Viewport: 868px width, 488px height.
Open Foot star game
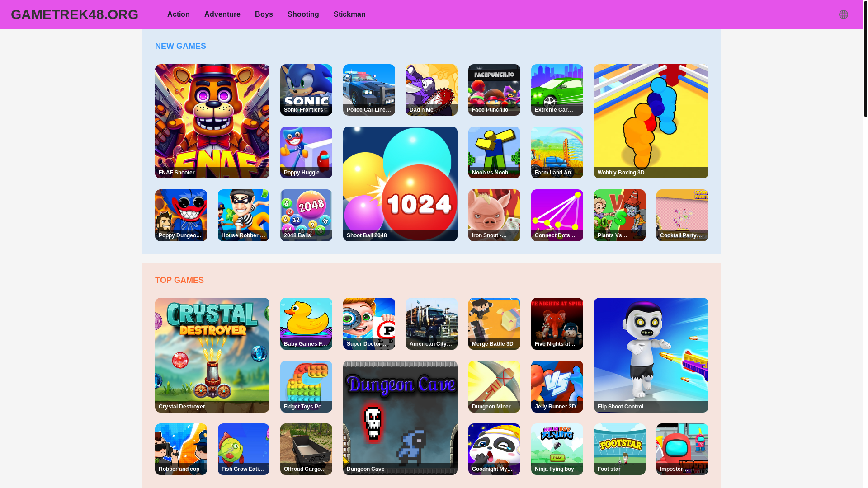click(620, 449)
